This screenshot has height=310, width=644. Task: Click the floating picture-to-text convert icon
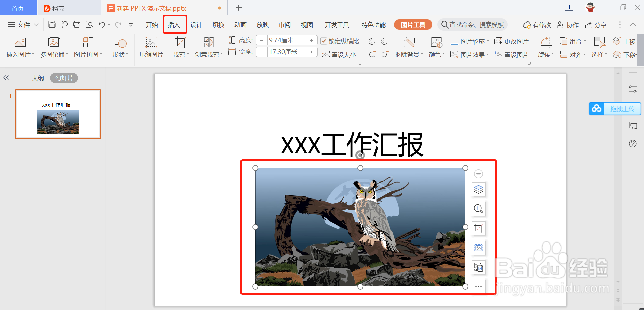pos(478,267)
